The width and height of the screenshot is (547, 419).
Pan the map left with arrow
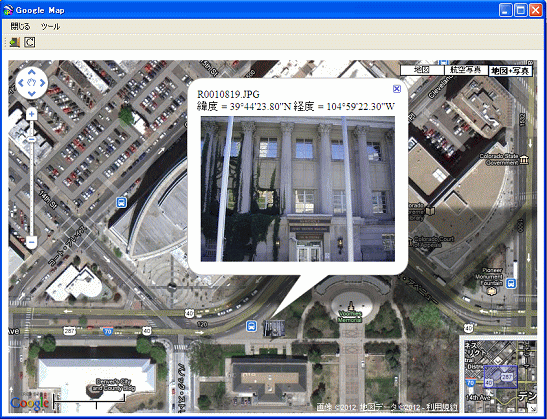(x=21, y=83)
